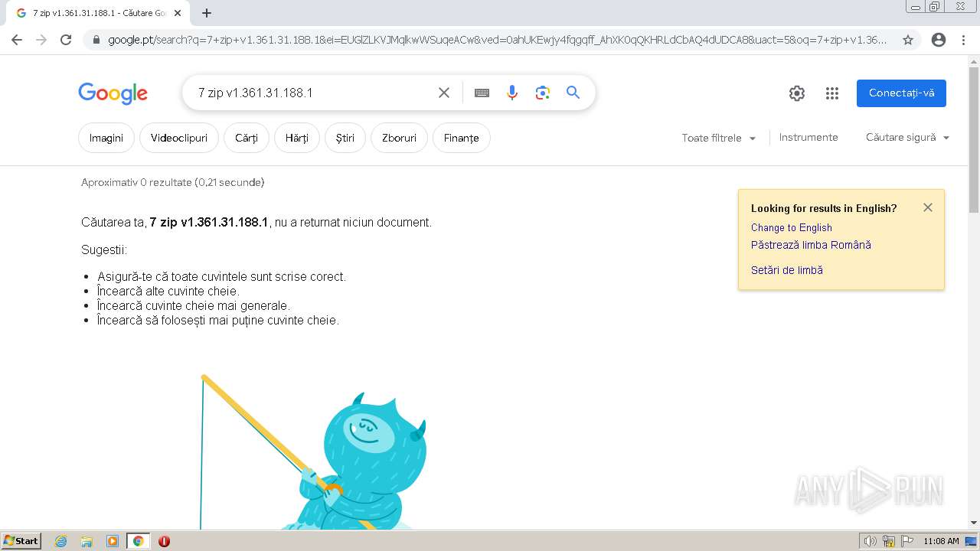Clear the search query text

coord(444,93)
